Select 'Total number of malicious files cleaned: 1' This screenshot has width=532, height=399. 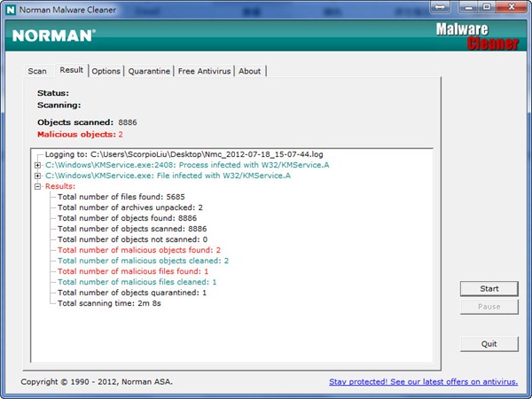point(137,282)
